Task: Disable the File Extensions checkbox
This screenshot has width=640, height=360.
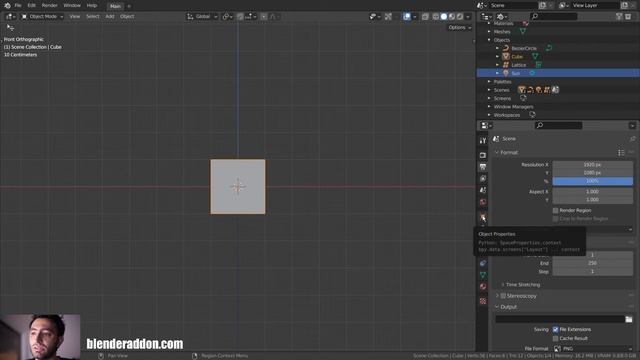Action: pos(556,329)
